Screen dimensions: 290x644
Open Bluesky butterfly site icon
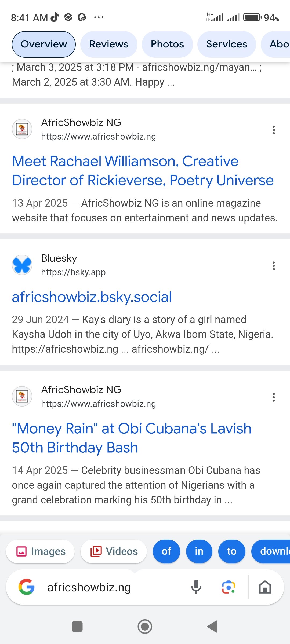click(22, 265)
